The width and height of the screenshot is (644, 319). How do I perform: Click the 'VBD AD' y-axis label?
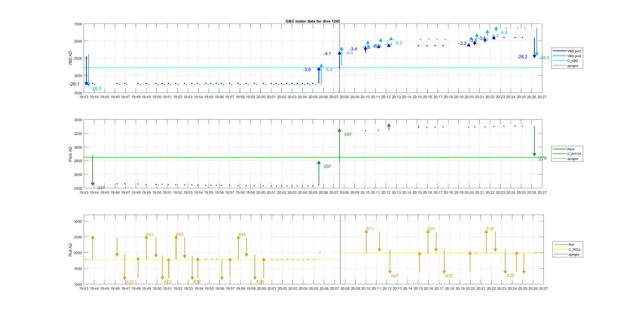point(70,58)
